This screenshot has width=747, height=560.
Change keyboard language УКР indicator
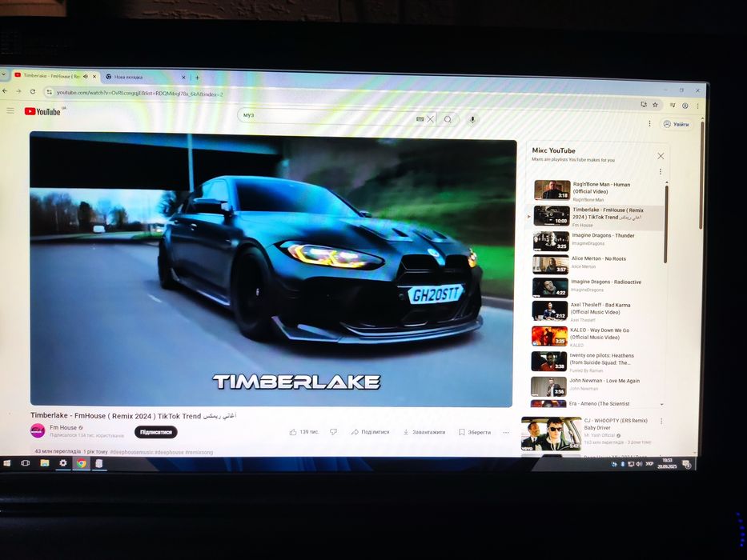649,463
